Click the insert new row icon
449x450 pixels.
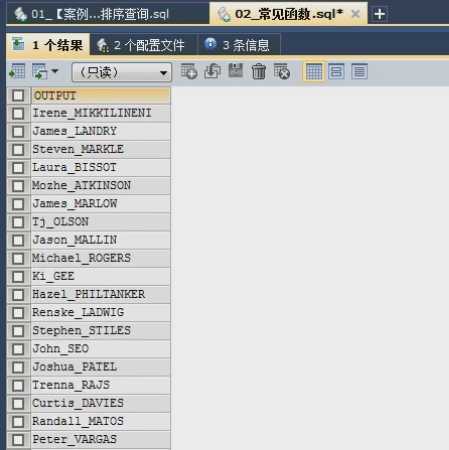click(x=189, y=71)
